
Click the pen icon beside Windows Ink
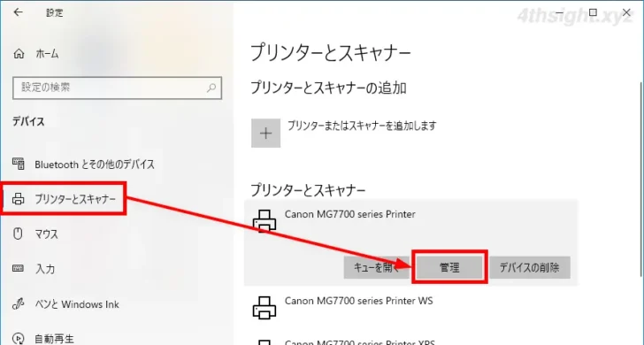tap(18, 304)
